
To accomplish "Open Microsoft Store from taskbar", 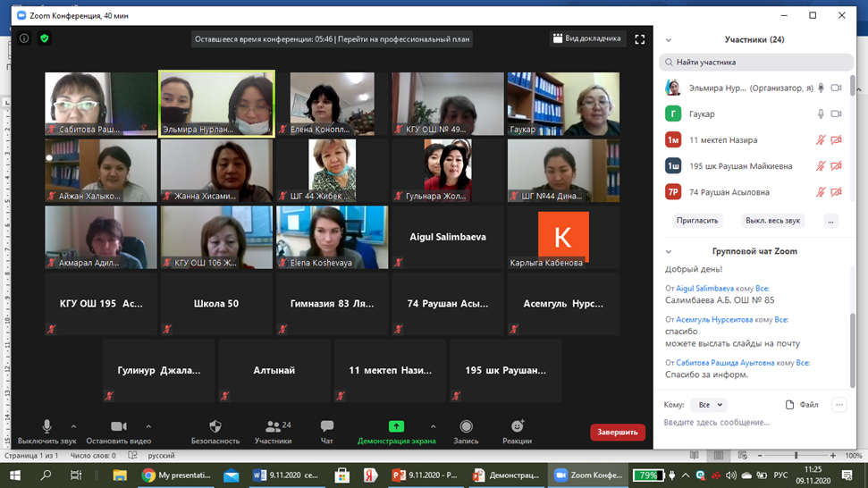I will (x=342, y=475).
